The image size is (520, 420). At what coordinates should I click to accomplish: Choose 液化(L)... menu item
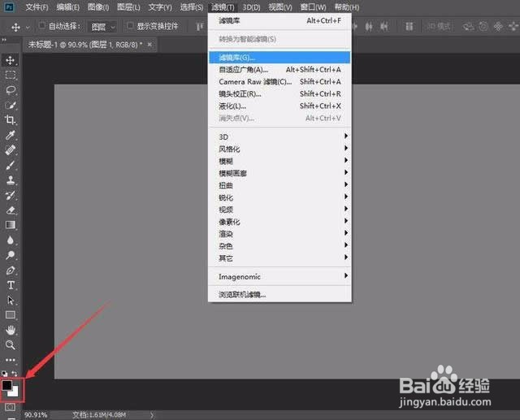click(279, 106)
